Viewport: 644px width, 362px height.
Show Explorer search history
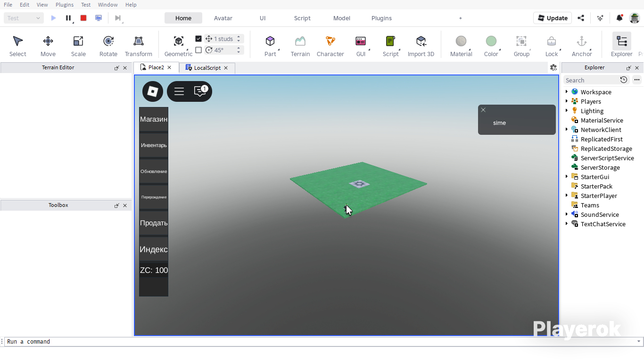(624, 80)
